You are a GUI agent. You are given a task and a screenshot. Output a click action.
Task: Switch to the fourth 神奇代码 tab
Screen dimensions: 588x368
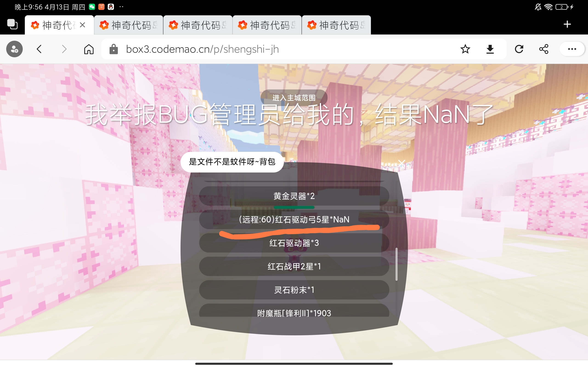pos(267,25)
